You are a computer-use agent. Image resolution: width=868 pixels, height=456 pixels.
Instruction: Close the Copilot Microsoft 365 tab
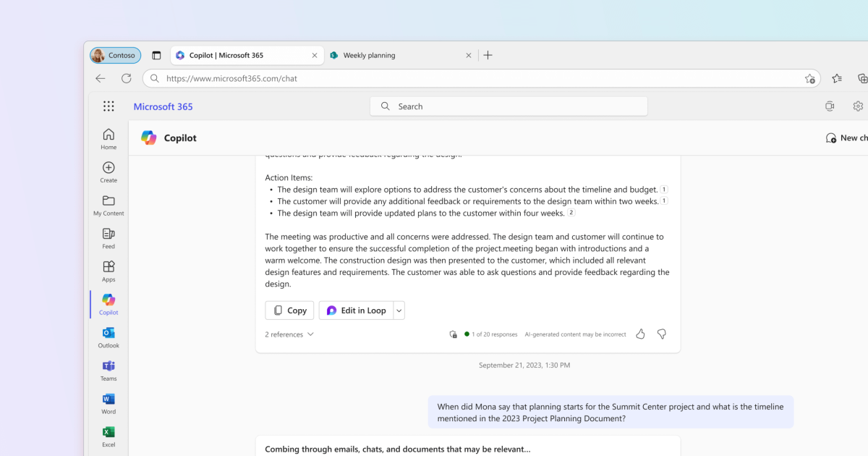coord(314,55)
